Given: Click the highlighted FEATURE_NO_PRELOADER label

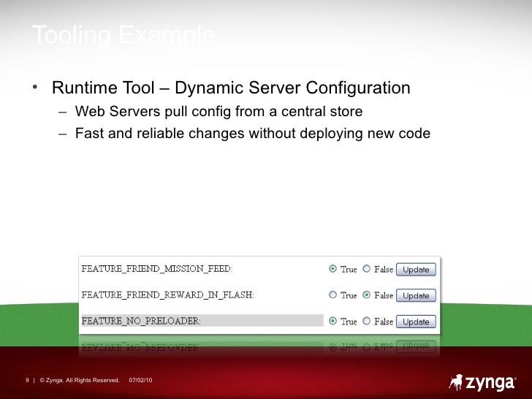Looking at the screenshot, I should click(x=202, y=321).
